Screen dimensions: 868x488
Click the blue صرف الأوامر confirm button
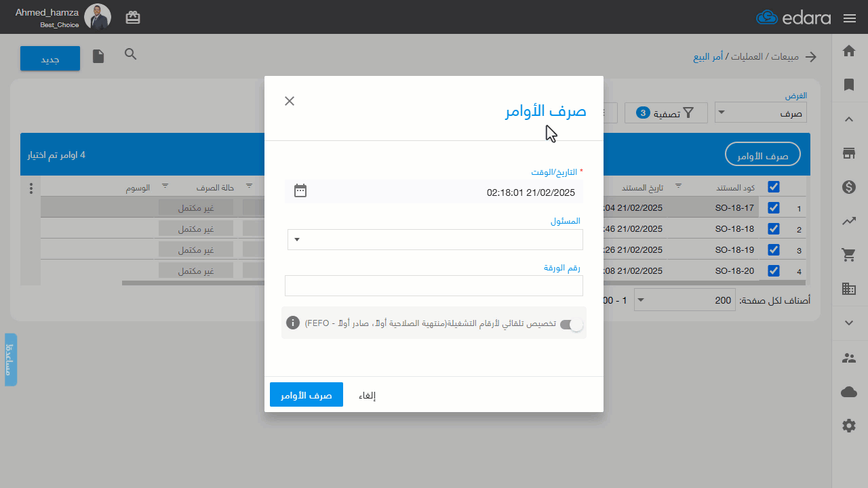[307, 395]
